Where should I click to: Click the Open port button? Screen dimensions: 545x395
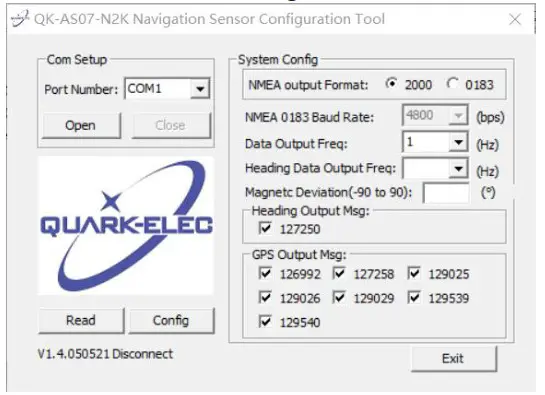[81, 125]
